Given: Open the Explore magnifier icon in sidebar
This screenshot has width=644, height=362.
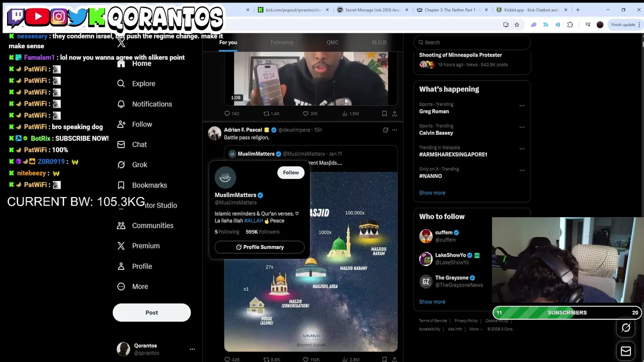Looking at the screenshot, I should 121,83.
